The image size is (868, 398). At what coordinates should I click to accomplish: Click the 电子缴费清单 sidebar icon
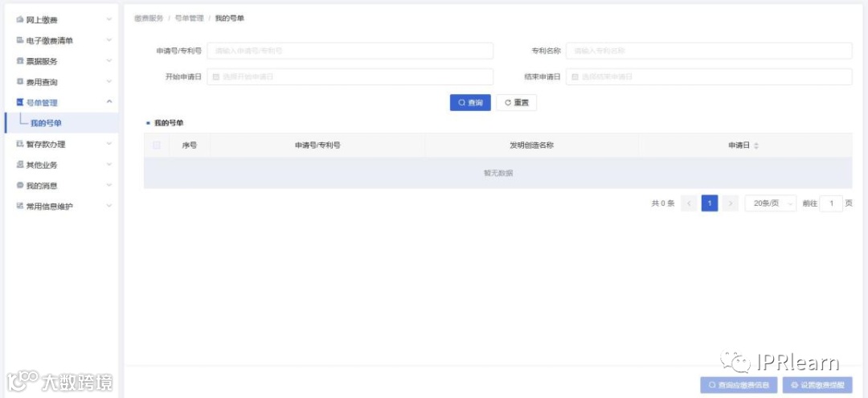point(20,40)
